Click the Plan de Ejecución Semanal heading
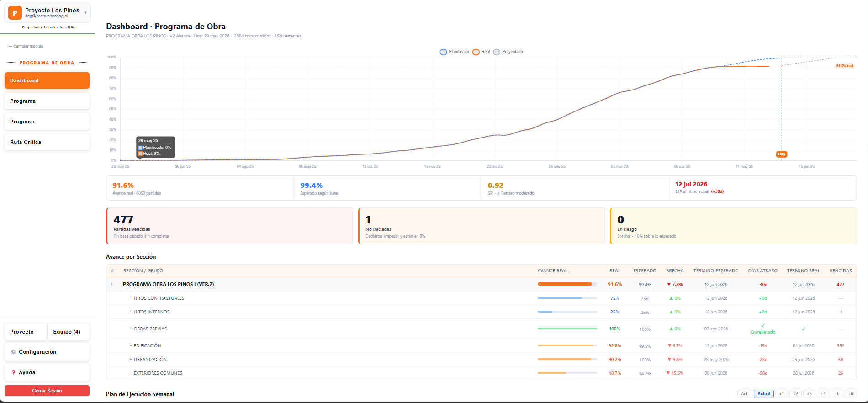The image size is (868, 403). click(x=140, y=394)
